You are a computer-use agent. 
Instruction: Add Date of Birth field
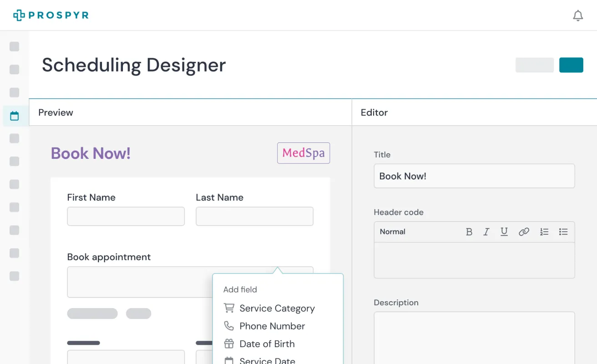[x=259, y=344]
